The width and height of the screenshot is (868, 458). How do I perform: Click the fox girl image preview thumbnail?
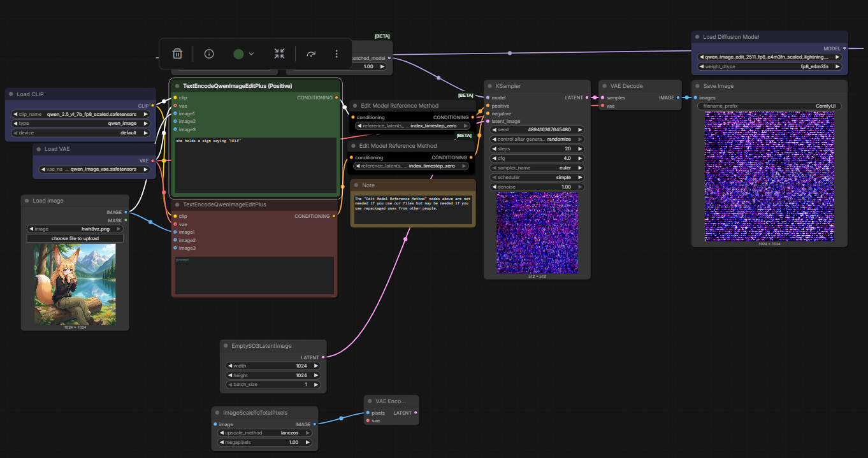point(75,284)
